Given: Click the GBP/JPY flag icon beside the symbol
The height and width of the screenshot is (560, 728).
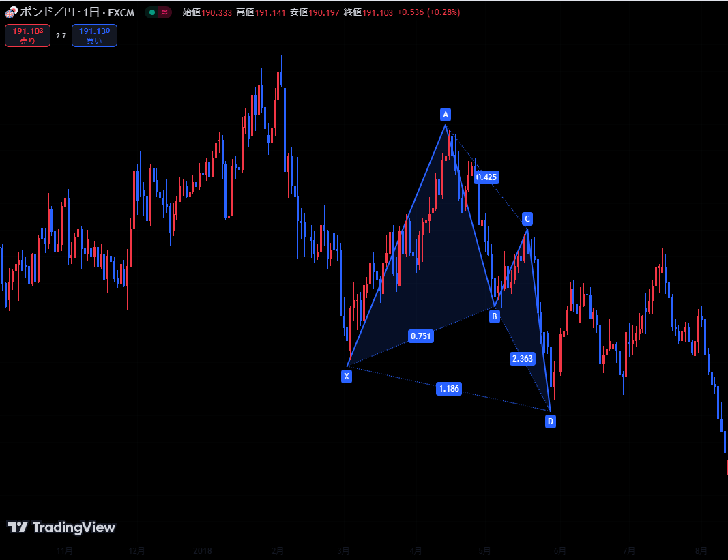Looking at the screenshot, I should pyautogui.click(x=11, y=12).
